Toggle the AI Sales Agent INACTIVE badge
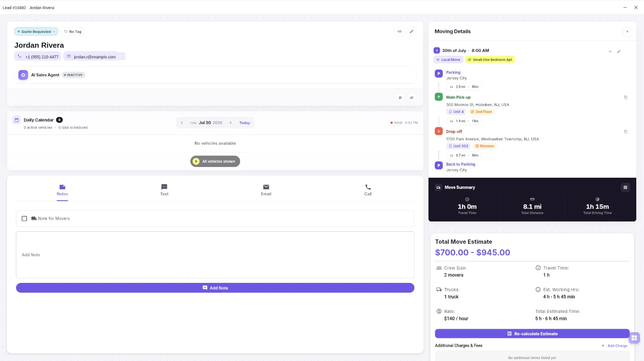This screenshot has width=644, height=361. point(74,75)
